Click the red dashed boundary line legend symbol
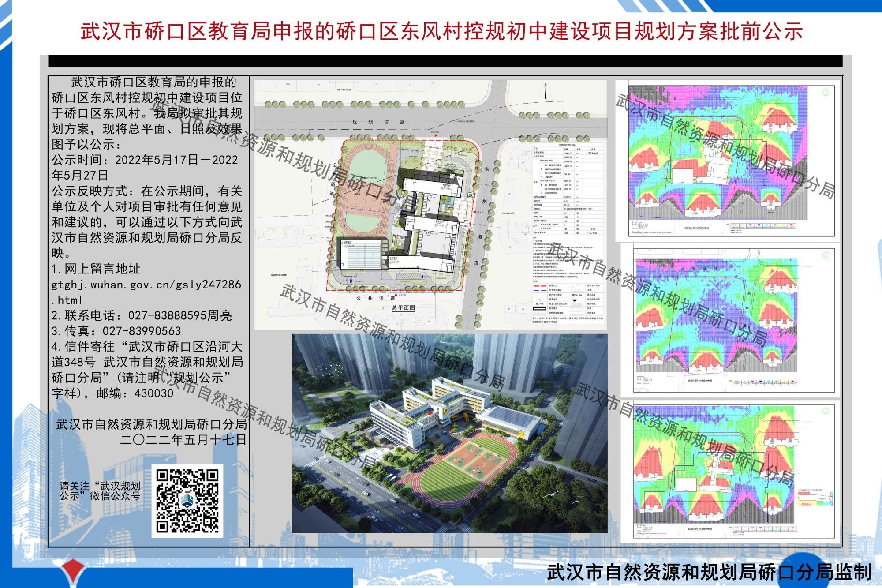The image size is (882, 588). [x=540, y=286]
